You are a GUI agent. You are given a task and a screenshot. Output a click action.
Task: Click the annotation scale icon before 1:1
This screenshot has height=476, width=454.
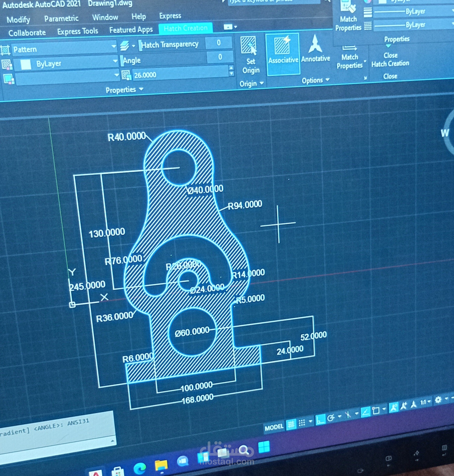pos(413,405)
